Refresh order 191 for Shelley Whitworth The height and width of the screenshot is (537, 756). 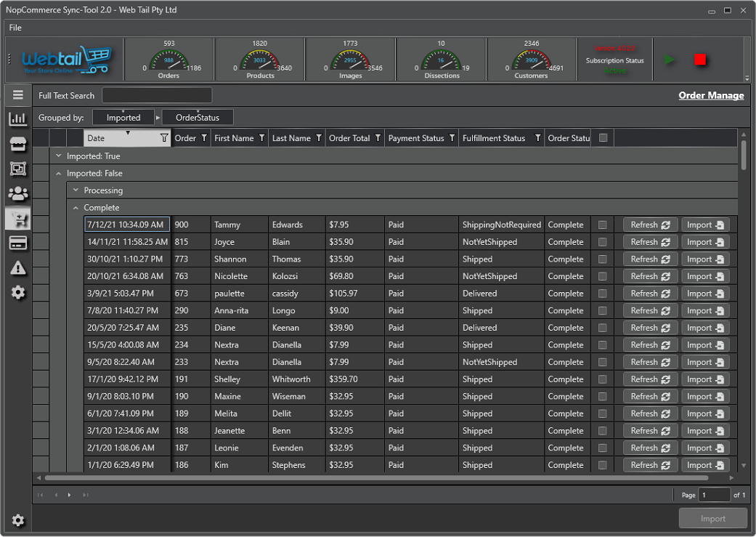coord(651,379)
